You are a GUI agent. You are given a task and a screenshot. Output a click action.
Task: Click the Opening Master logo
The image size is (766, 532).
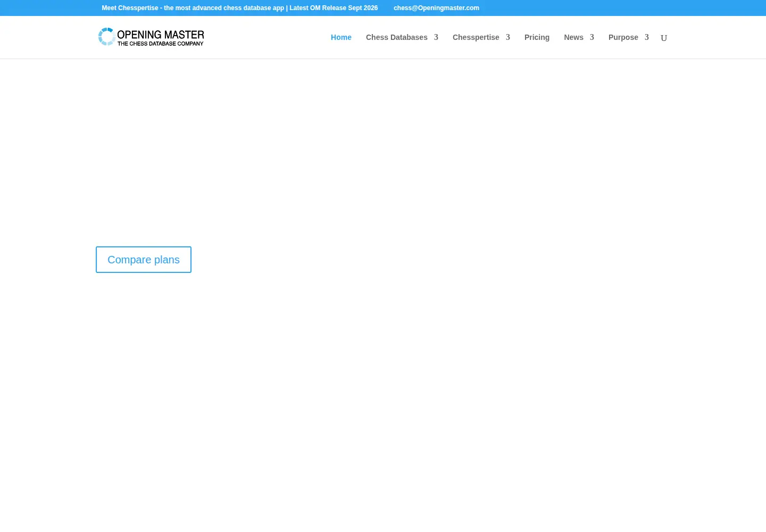151,37
